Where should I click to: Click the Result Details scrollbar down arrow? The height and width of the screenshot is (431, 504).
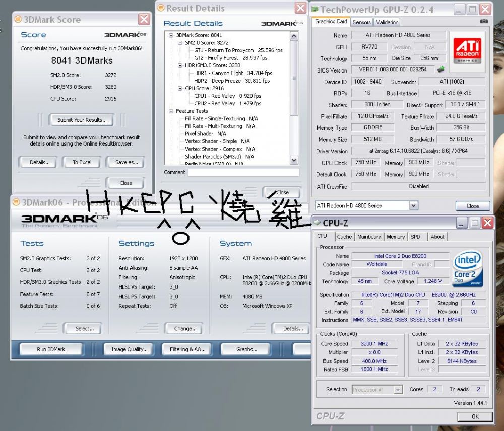(294, 160)
